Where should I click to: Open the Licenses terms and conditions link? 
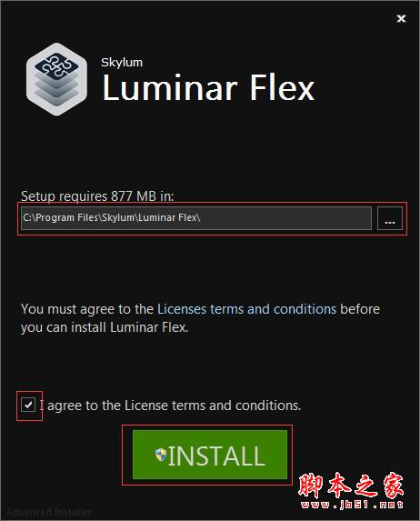[x=246, y=309]
